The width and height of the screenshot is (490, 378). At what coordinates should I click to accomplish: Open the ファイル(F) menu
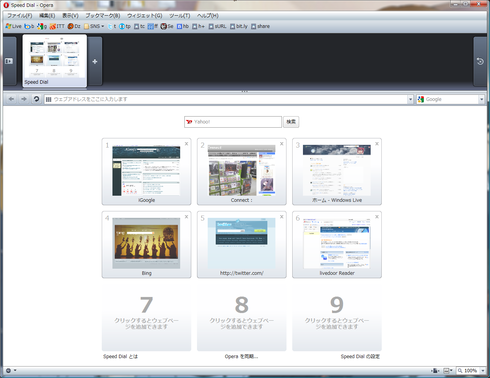(x=20, y=16)
